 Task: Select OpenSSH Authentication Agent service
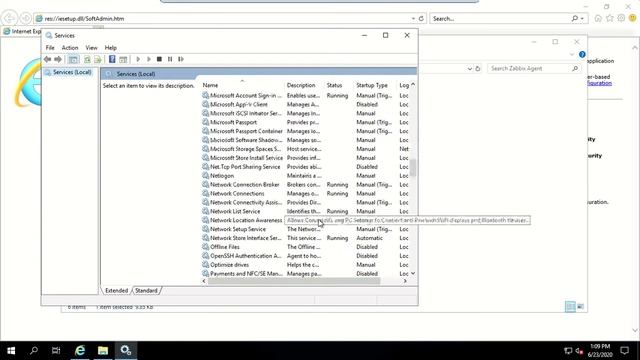point(305,256)
